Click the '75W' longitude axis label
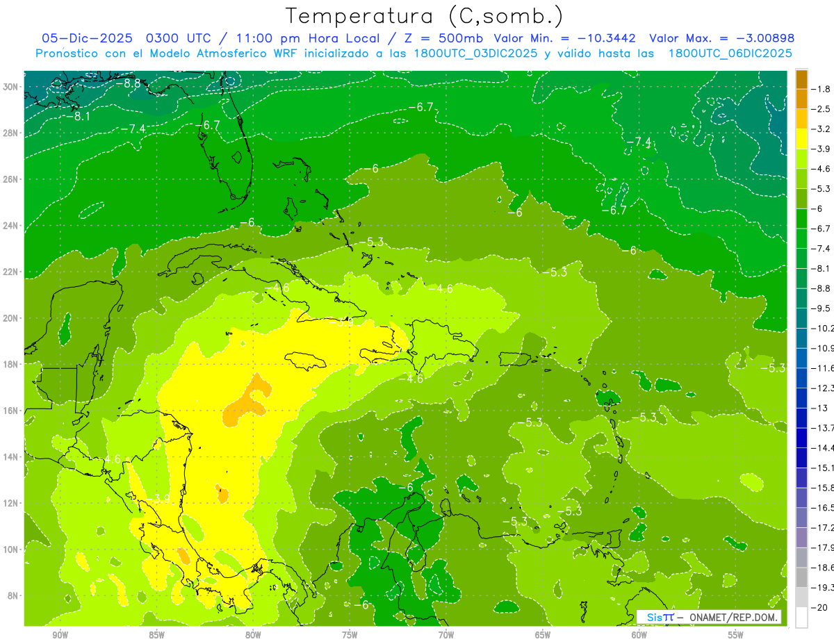The height and width of the screenshot is (644, 834). (x=350, y=635)
